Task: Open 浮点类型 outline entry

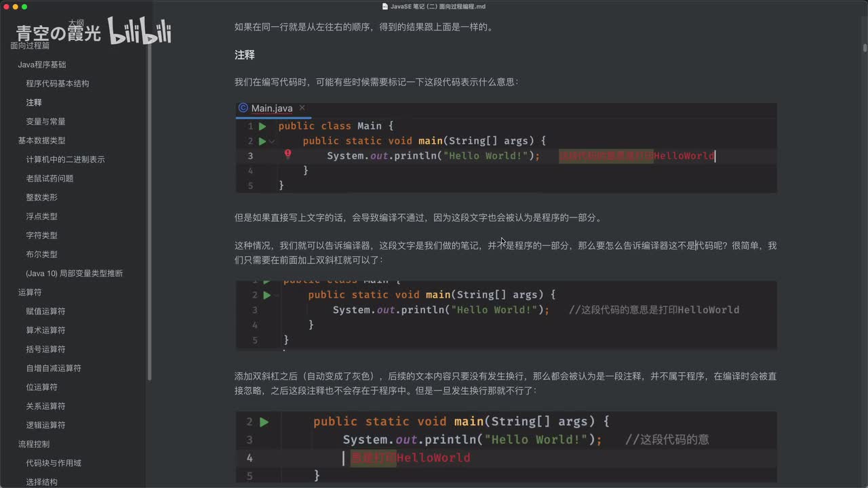Action: click(x=41, y=216)
